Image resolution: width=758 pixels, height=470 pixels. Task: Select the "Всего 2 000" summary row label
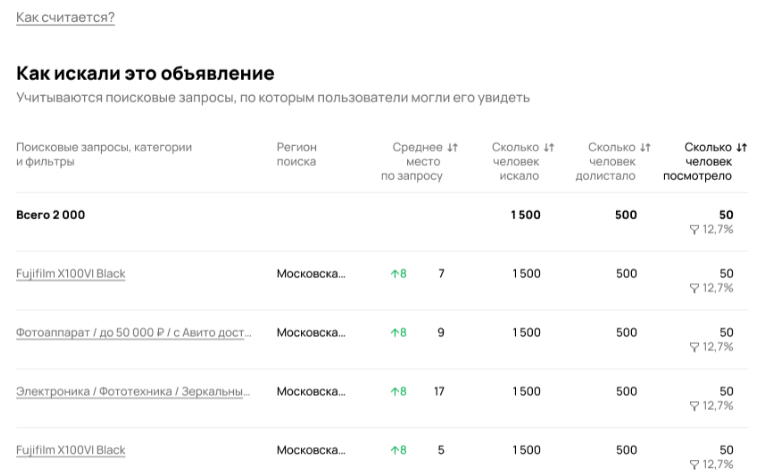pos(50,215)
